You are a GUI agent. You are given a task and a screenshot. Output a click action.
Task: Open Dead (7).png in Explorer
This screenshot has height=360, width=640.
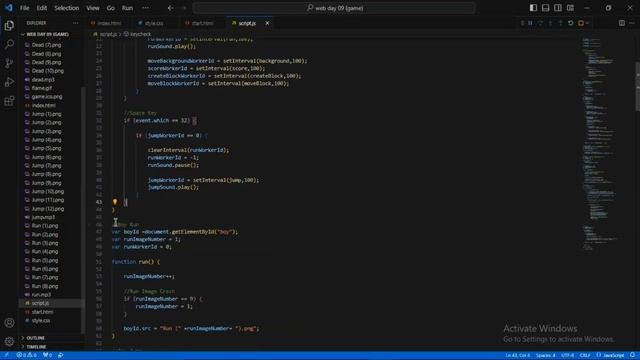(x=46, y=45)
